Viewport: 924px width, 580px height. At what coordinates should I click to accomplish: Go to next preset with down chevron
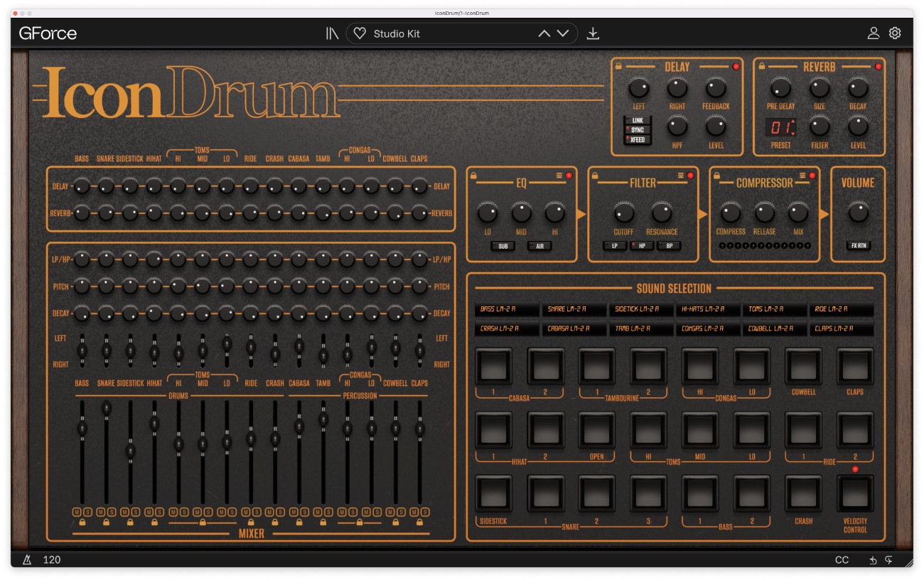click(563, 33)
